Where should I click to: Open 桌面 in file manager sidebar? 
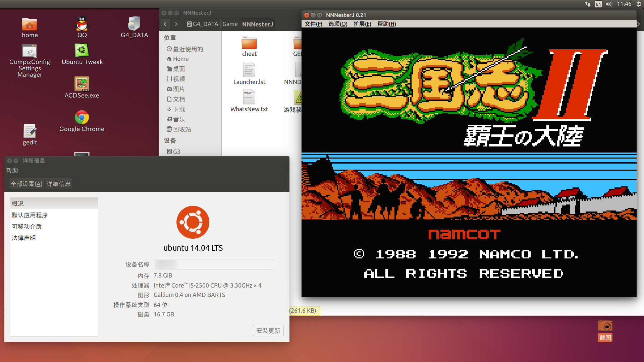176,69
